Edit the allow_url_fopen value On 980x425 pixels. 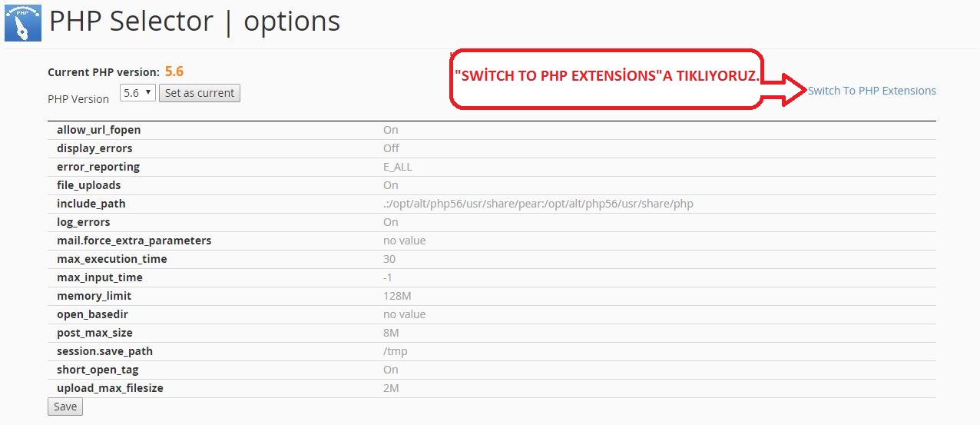pyautogui.click(x=391, y=130)
